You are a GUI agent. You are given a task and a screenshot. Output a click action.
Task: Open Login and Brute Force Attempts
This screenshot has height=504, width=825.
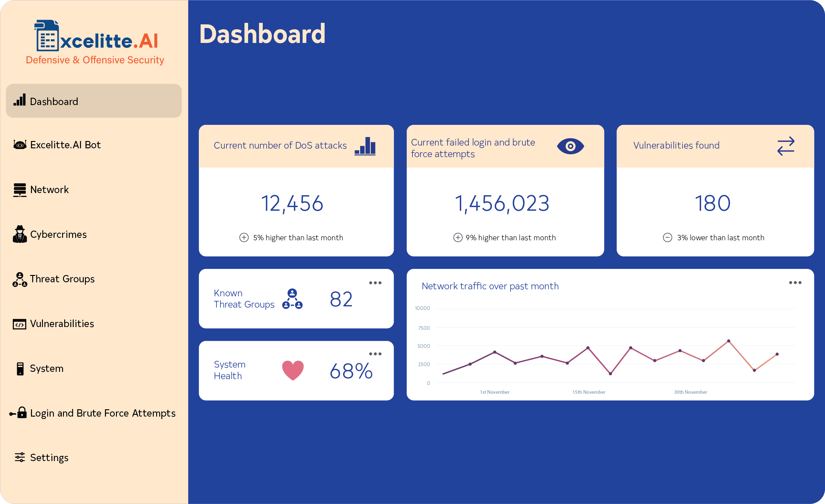pyautogui.click(x=94, y=413)
